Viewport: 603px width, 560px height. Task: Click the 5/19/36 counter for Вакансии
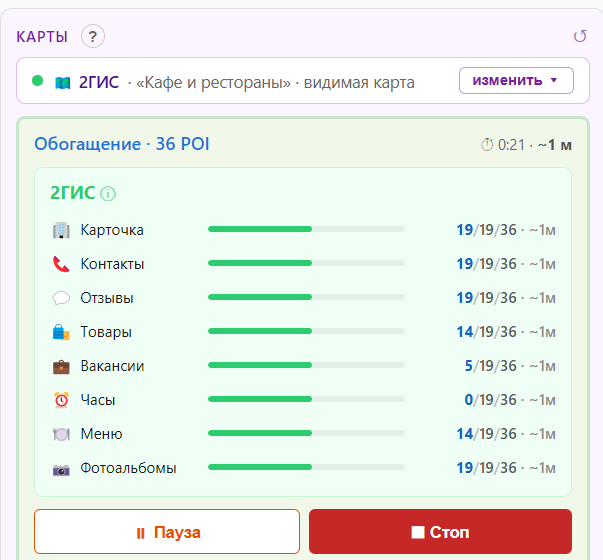click(491, 366)
